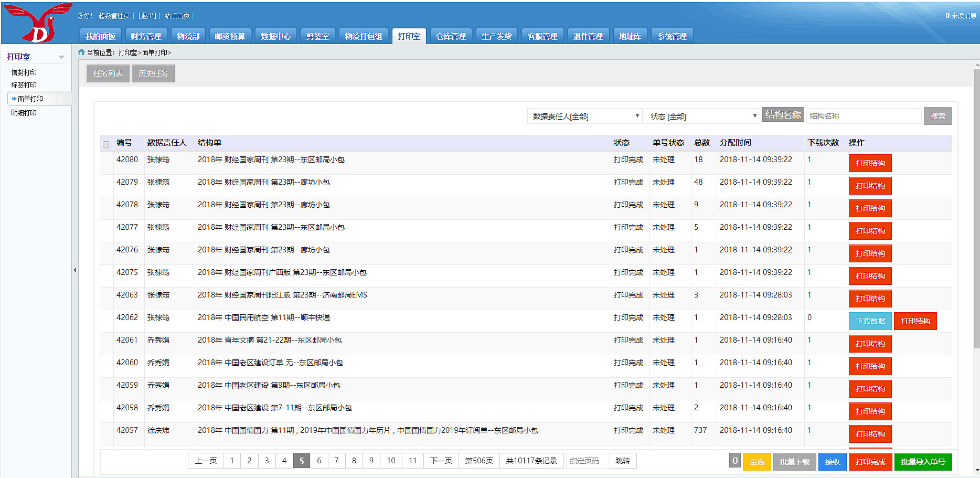Open the 数据责任人 dropdown filter
Screen dimensions: 980x478
point(584,116)
